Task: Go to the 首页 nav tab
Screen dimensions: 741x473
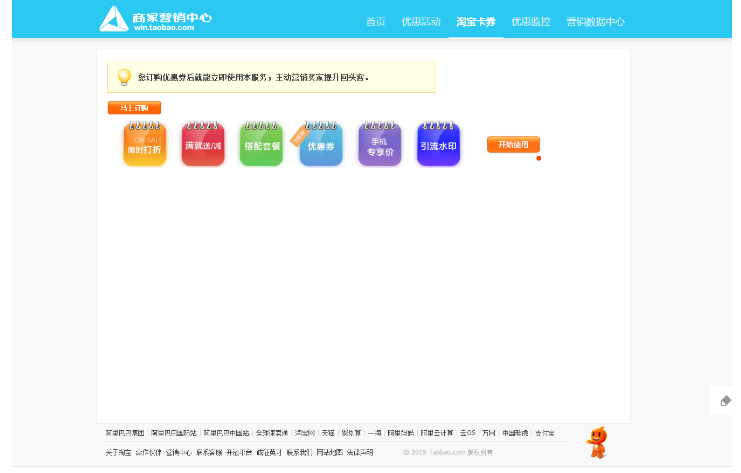Action: coord(376,22)
